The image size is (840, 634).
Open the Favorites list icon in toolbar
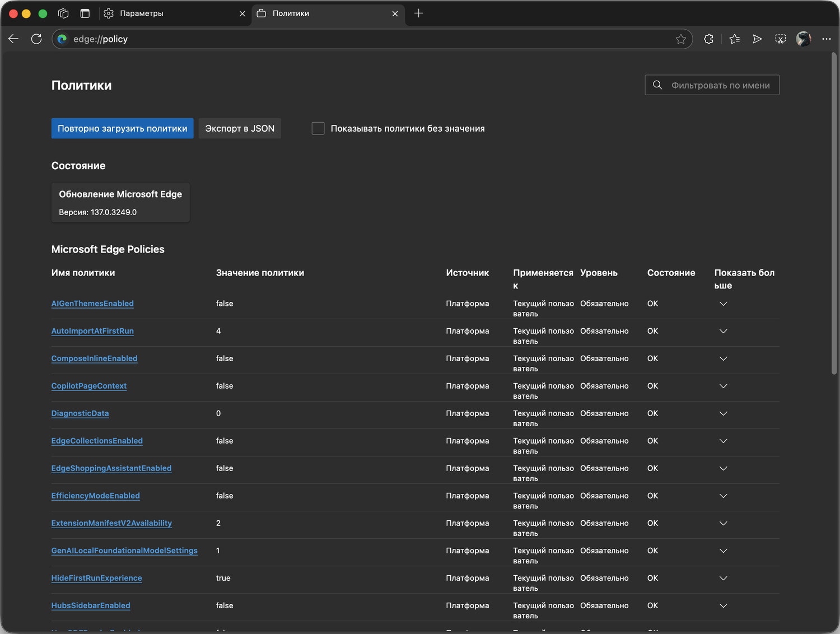(x=735, y=39)
